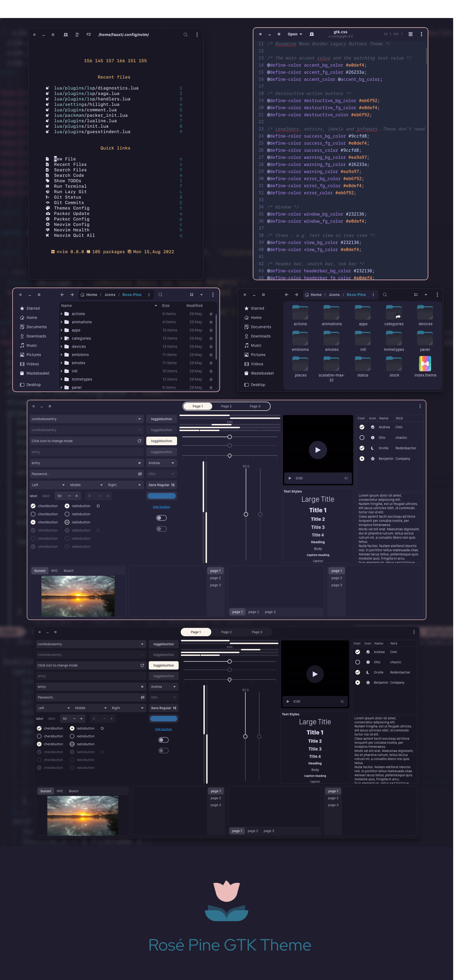This screenshot has width=472, height=980.
Task: Uncheck the first checked checkbutton in upper widget window
Action: pyautogui.click(x=33, y=506)
